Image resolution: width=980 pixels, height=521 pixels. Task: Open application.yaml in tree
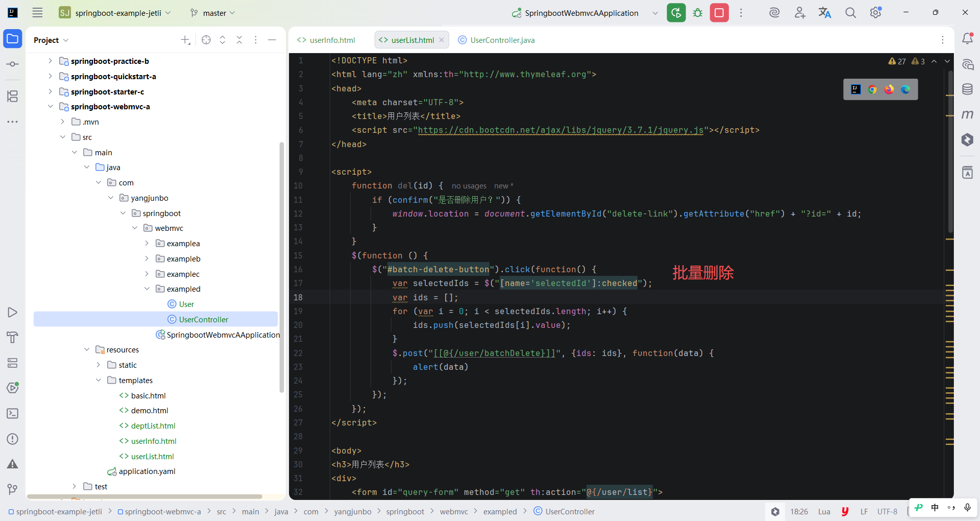(147, 471)
